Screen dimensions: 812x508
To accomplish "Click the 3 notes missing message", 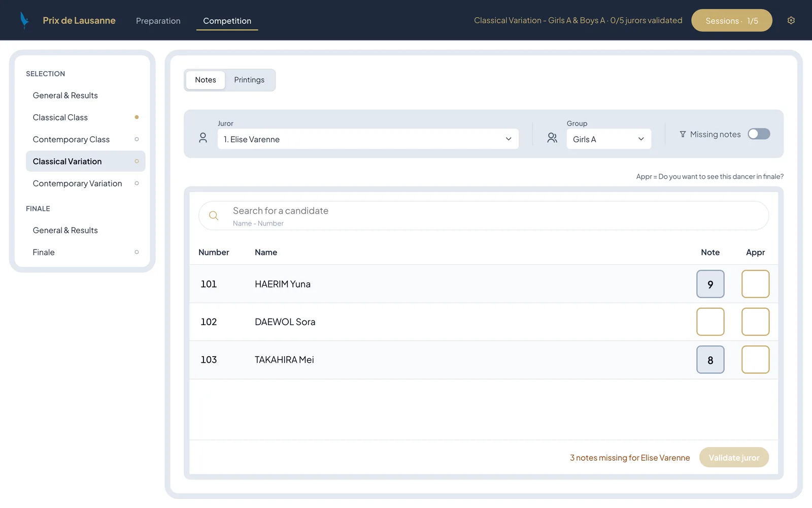I will 630,458.
